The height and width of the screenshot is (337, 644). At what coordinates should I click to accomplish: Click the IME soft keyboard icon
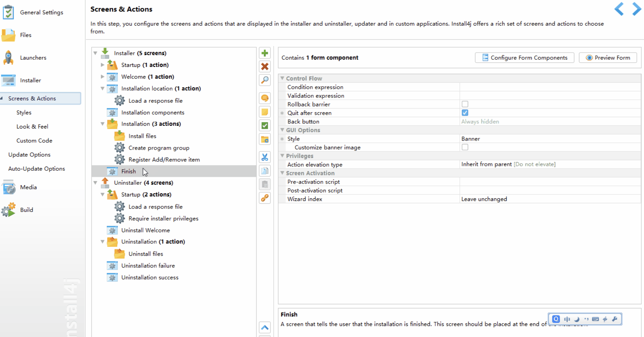595,319
